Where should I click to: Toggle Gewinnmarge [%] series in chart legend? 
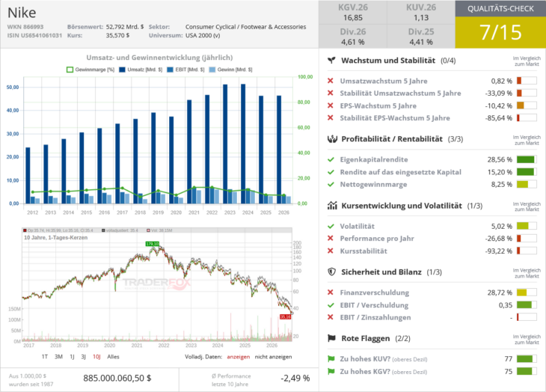(91, 70)
